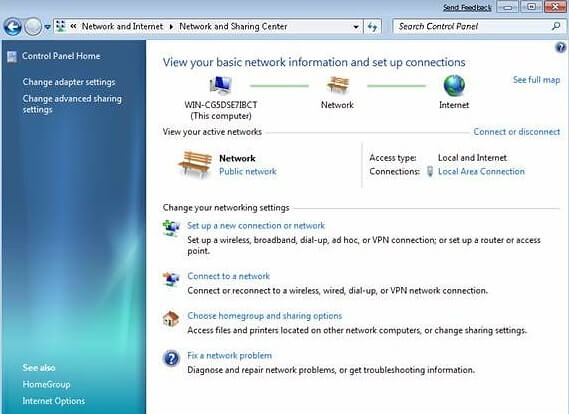The width and height of the screenshot is (569, 414).
Task: Click See full map link
Action: (x=536, y=80)
